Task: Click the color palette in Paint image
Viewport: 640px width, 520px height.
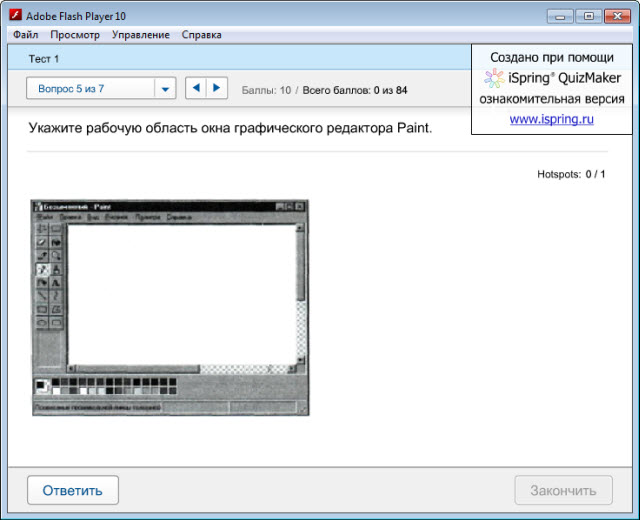Action: click(x=115, y=385)
